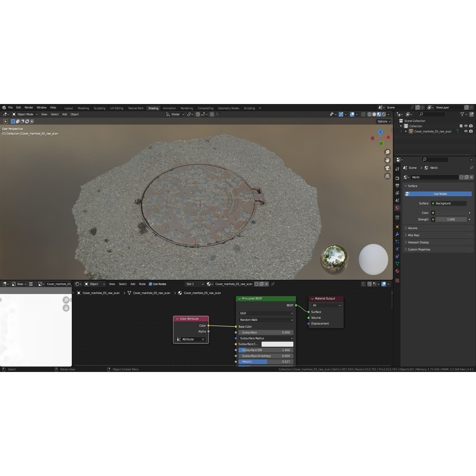Click the outliner search field

pos(431,114)
